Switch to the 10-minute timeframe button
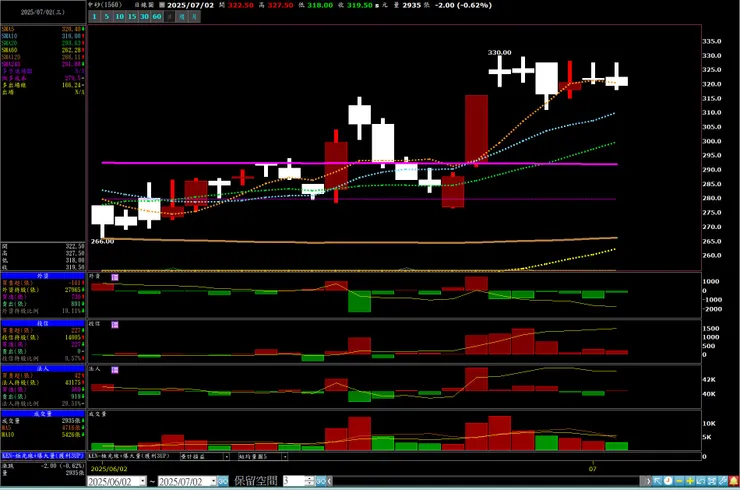Screen dimensions: 740x490 [x=119, y=17]
